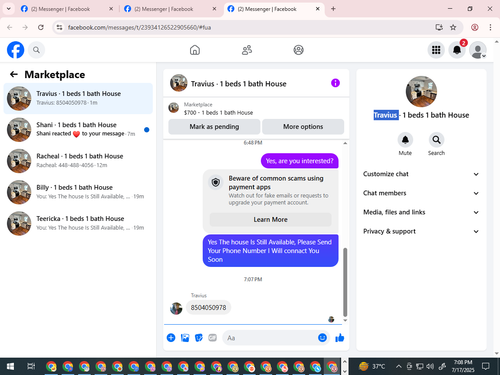Expand the Chat members section

pyautogui.click(x=421, y=193)
